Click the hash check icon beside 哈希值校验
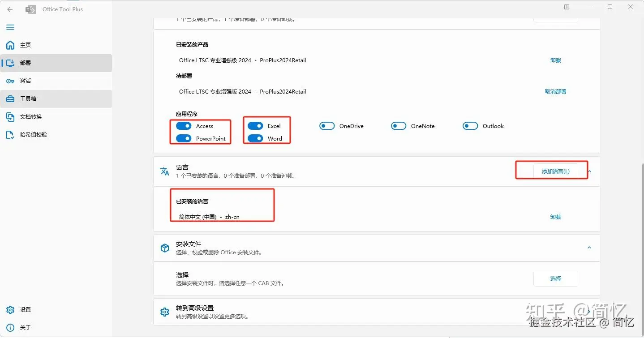This screenshot has height=338, width=644. point(10,135)
